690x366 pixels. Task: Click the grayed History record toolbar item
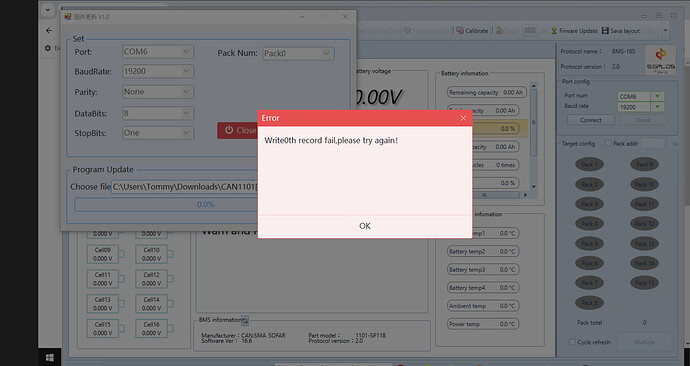[x=426, y=31]
